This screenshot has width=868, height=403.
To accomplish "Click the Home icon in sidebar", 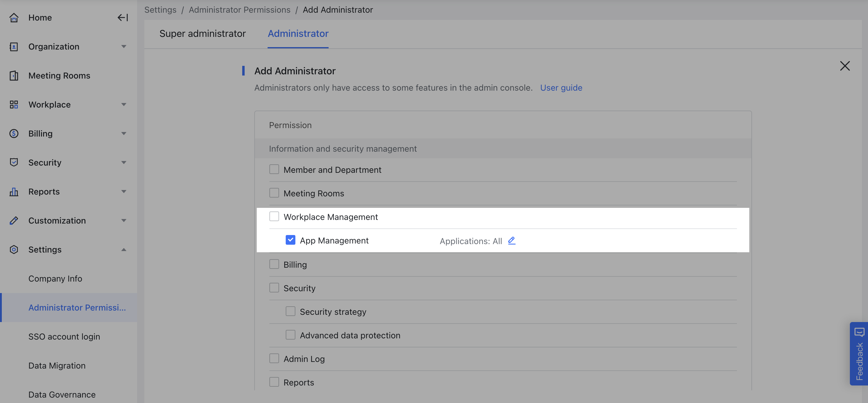I will (14, 18).
